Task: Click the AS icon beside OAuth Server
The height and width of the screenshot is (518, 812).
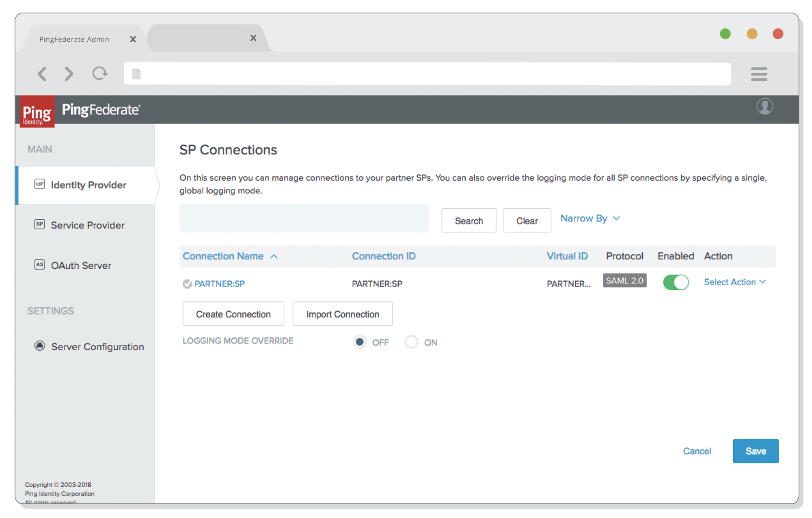Action: coord(39,265)
